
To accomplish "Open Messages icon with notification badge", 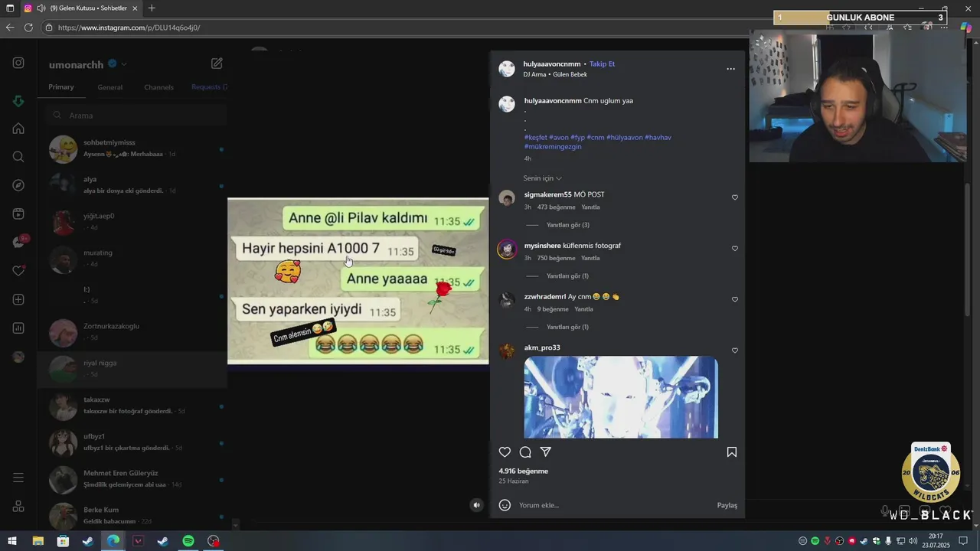I will click(x=19, y=242).
